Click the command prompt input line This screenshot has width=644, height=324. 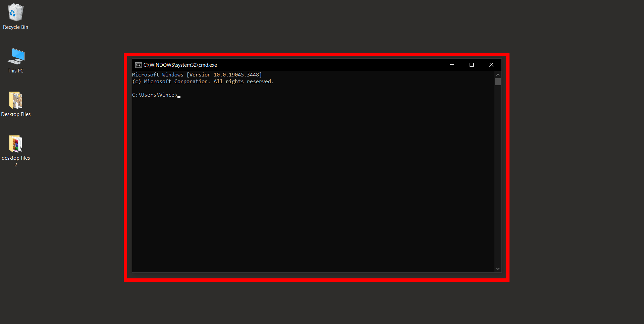click(235, 95)
